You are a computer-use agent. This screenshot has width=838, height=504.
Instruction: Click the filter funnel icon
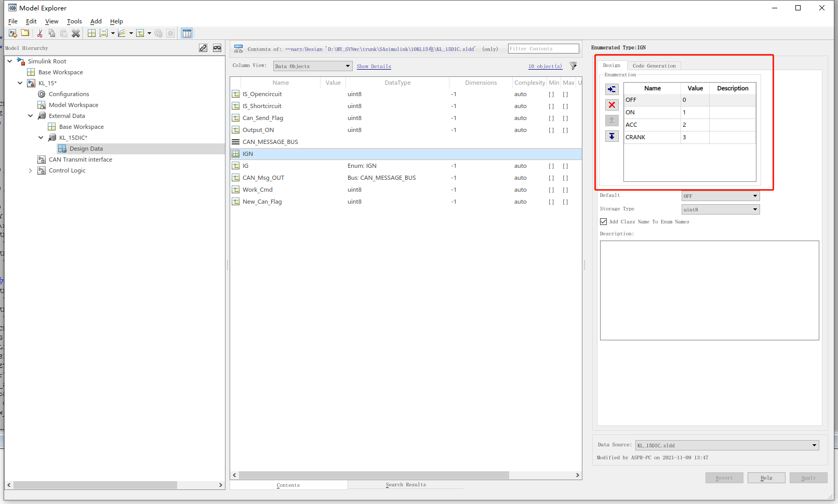click(x=574, y=66)
